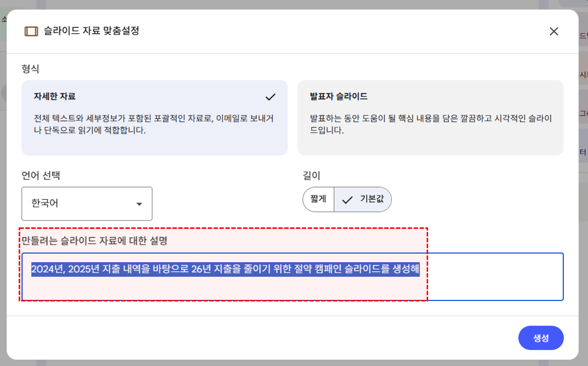Set length to 짧게
588x366 pixels.
point(318,199)
